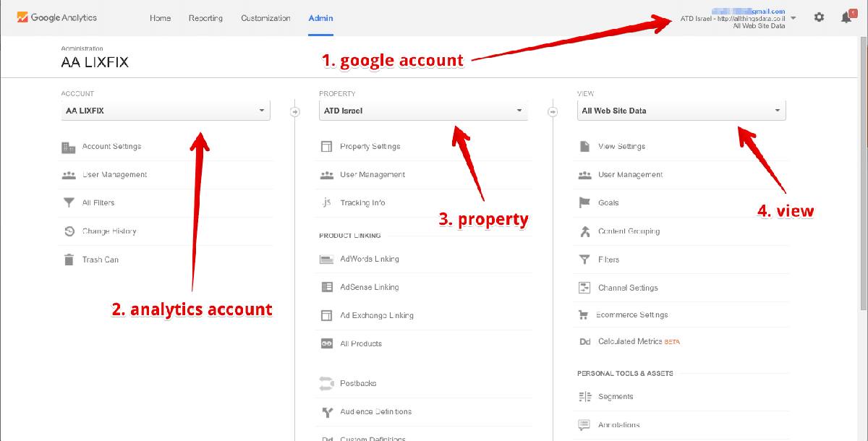Open Postbacks link

[x=358, y=383]
